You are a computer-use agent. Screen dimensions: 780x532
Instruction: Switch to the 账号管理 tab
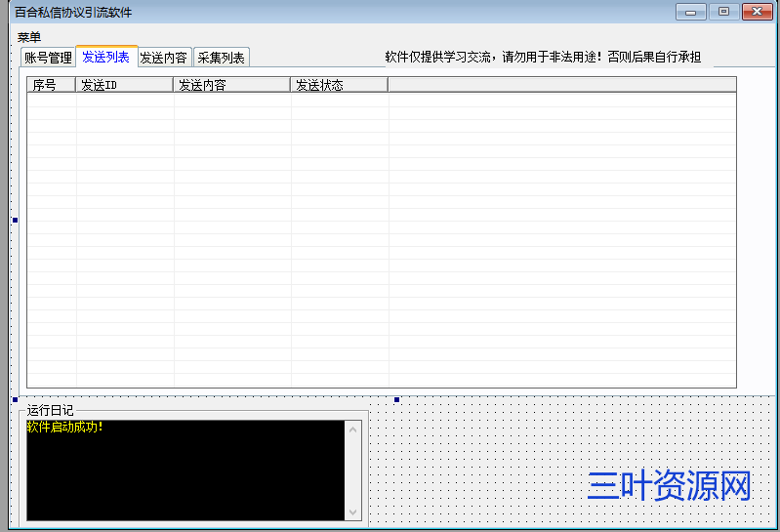click(48, 58)
